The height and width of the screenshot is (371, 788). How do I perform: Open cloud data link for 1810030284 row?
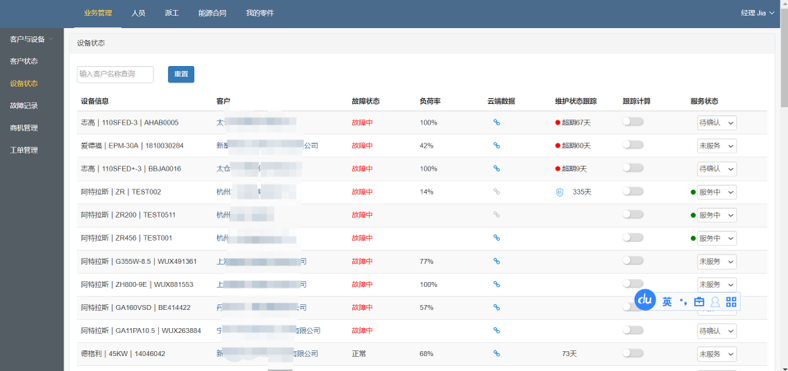[x=497, y=145]
